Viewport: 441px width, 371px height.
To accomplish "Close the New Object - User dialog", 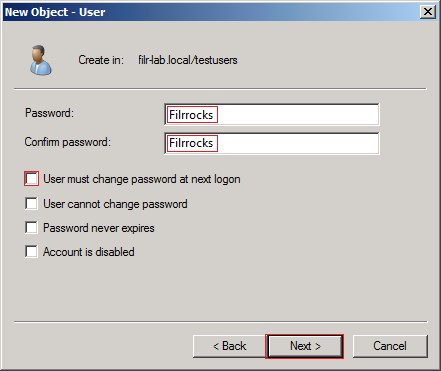I will tap(428, 12).
